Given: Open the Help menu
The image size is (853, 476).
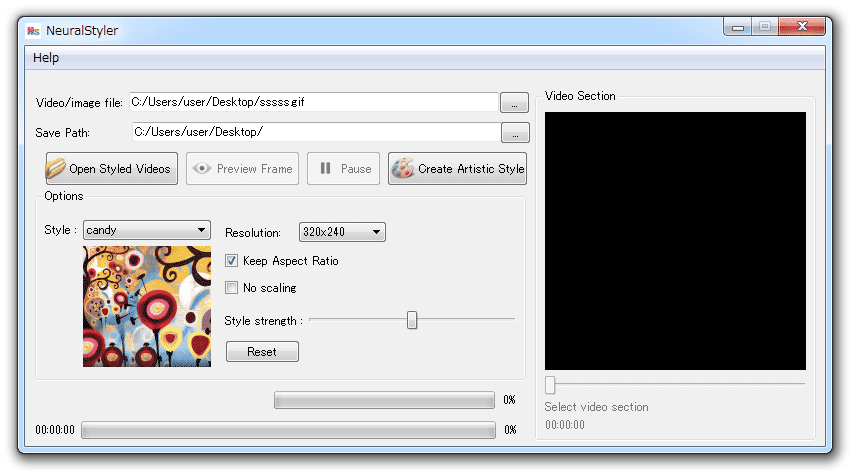Looking at the screenshot, I should click(x=46, y=58).
